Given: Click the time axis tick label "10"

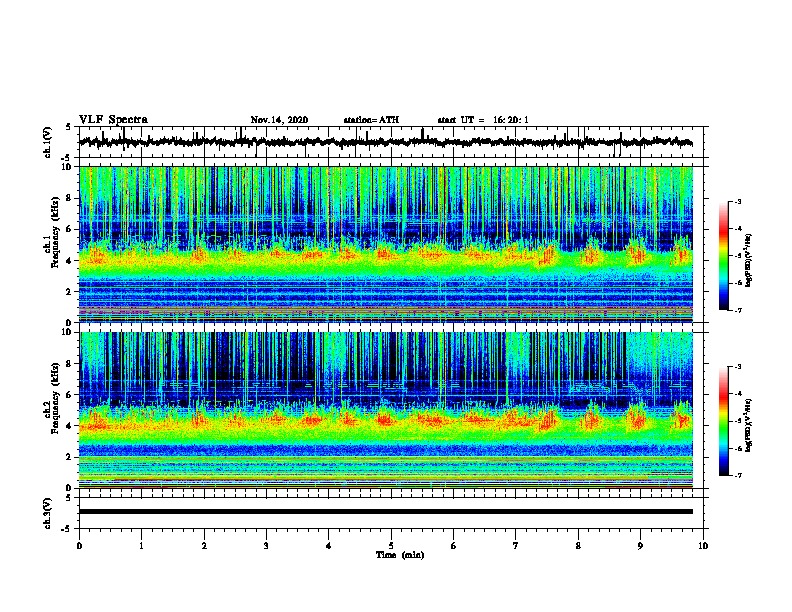Looking at the screenshot, I should pyautogui.click(x=703, y=546).
